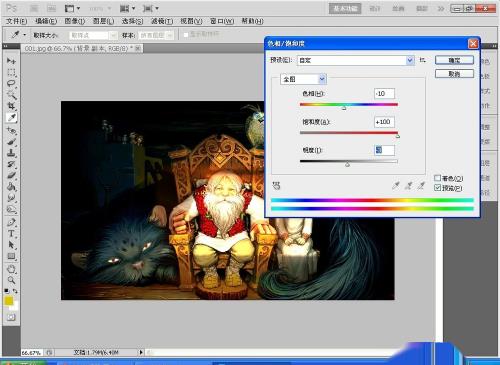The image size is (500, 365).
Task: Click the lightness value input field
Action: 384,150
